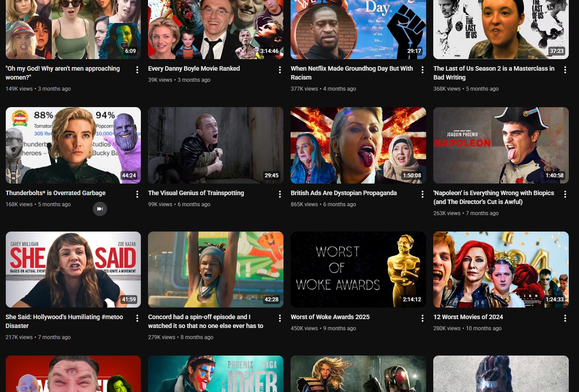Click the "865K views" text
Image resolution: width=579 pixels, height=392 pixels.
coord(304,204)
